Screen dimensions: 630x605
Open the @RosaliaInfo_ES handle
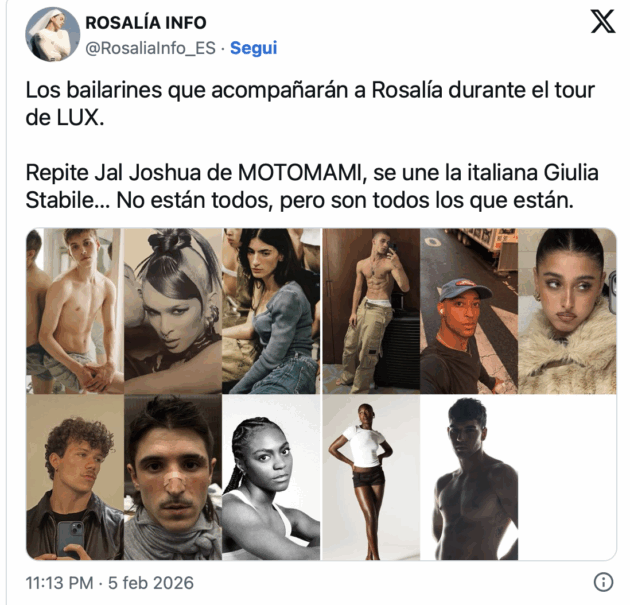tap(151, 48)
